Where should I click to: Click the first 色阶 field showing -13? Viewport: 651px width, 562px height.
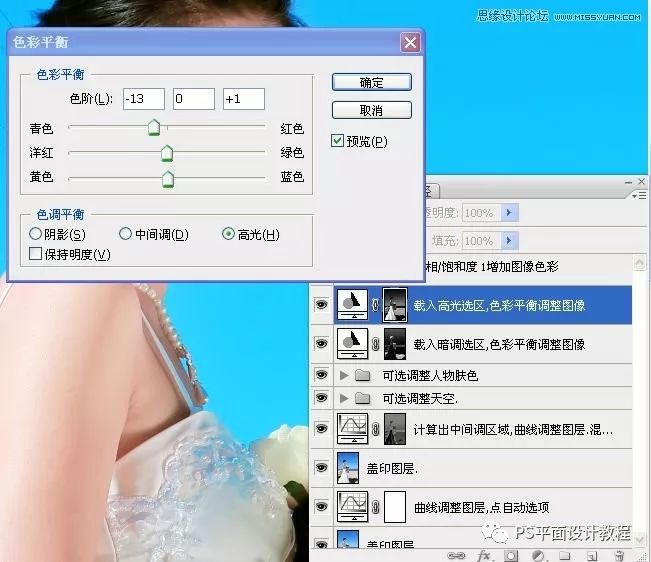click(x=144, y=99)
